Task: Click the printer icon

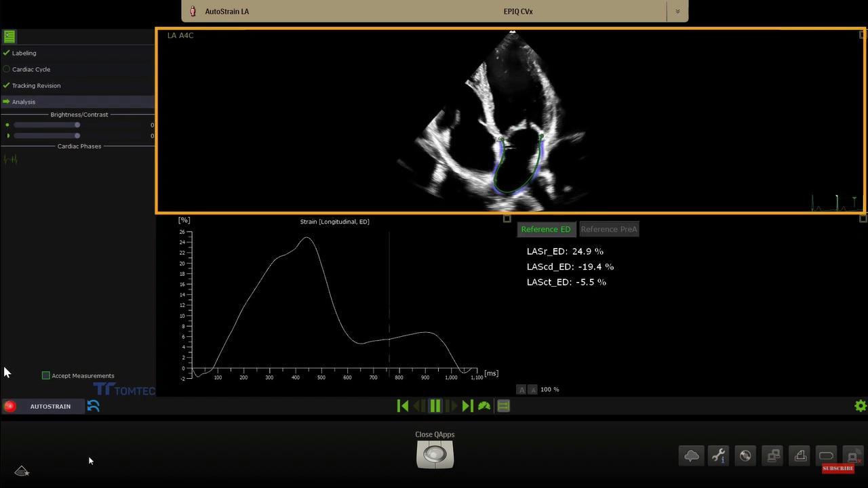Action: click(x=800, y=456)
